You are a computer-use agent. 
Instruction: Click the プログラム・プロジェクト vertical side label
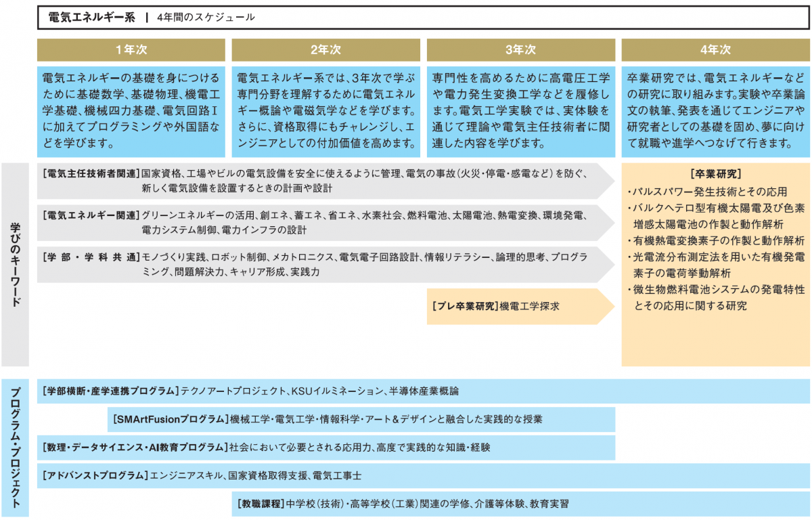tap(16, 448)
